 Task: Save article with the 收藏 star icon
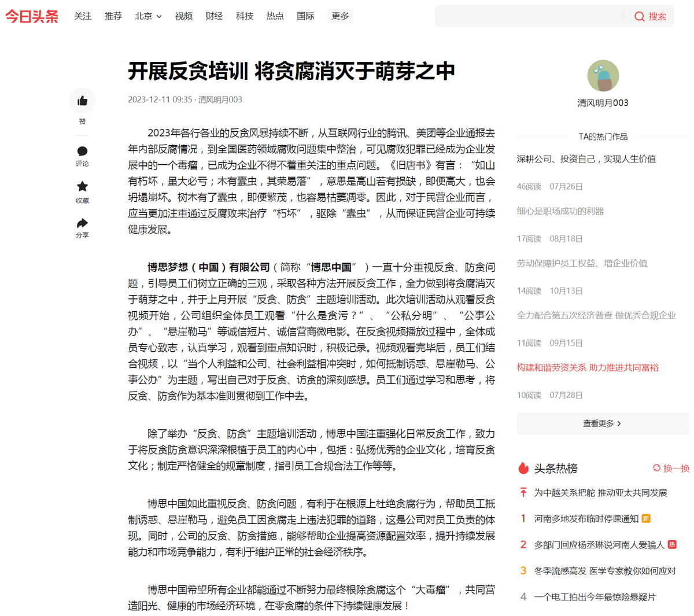(82, 186)
